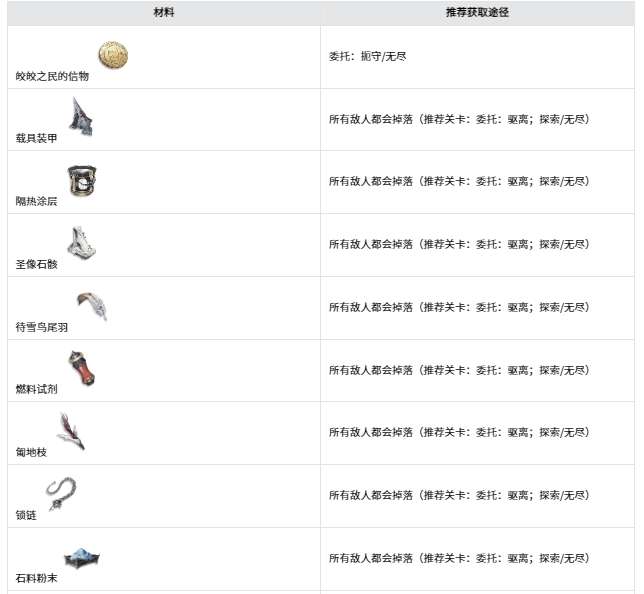Click the 推荐获取途径 column header
The height and width of the screenshot is (594, 644).
(x=478, y=13)
